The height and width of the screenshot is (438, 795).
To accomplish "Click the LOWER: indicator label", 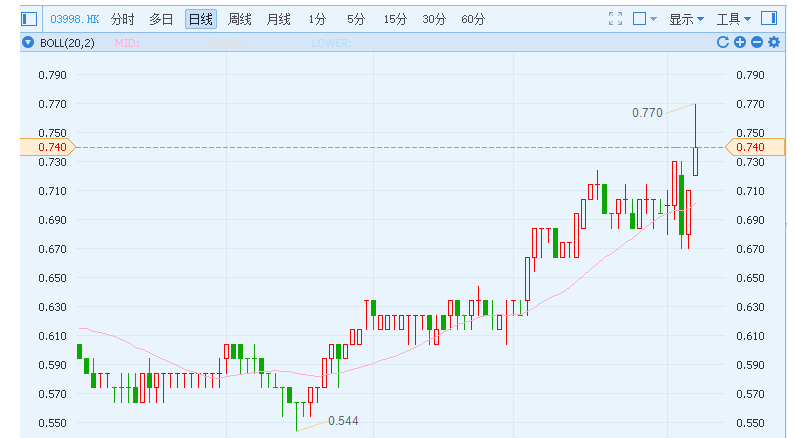I will click(331, 43).
